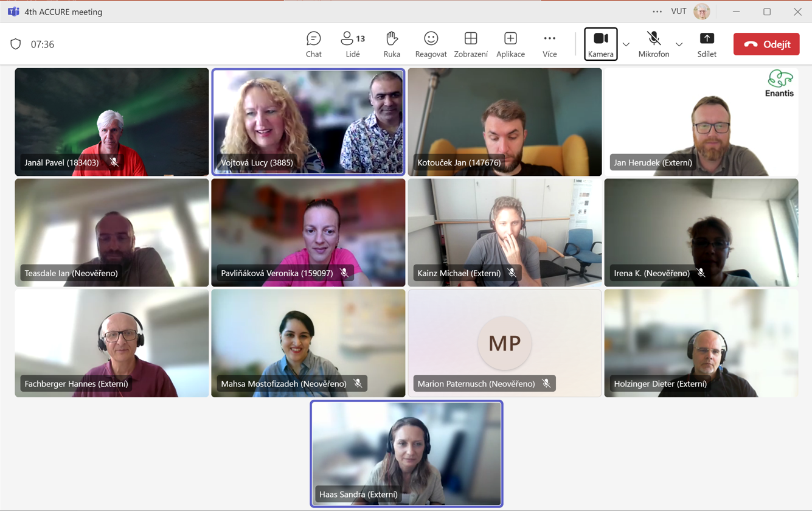
Task: Open the Aplikace apps panel
Action: (510, 44)
